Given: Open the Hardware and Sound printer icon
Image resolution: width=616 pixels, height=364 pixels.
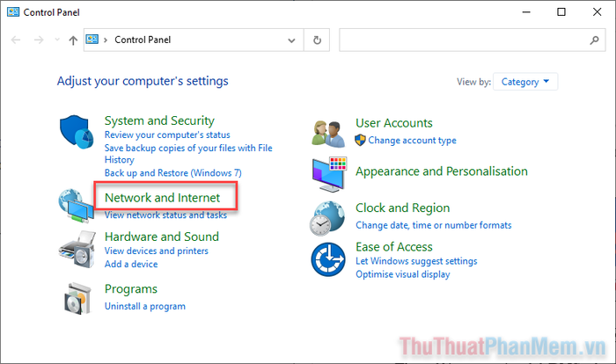Looking at the screenshot, I should point(77,250).
